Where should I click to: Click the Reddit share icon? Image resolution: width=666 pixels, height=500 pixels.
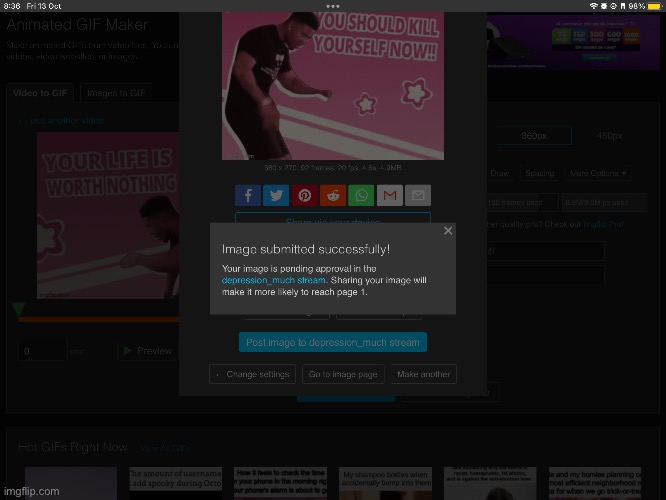tap(333, 196)
